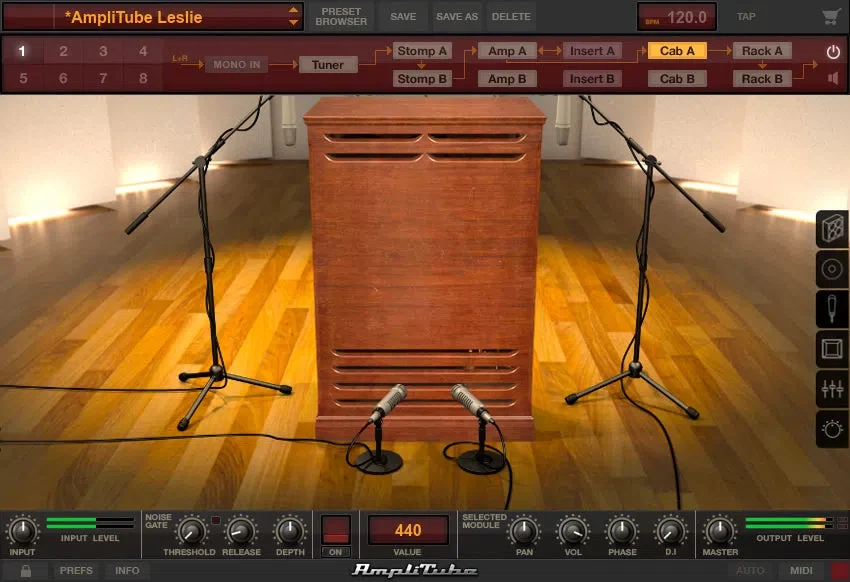The image size is (850, 582).
Task: Click the DELETE preset button
Action: pos(511,17)
